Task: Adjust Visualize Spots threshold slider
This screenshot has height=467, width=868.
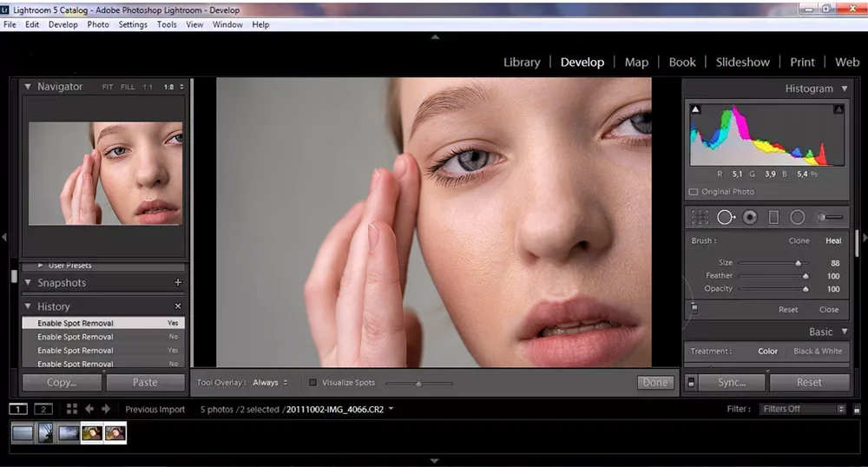Action: tap(419, 383)
